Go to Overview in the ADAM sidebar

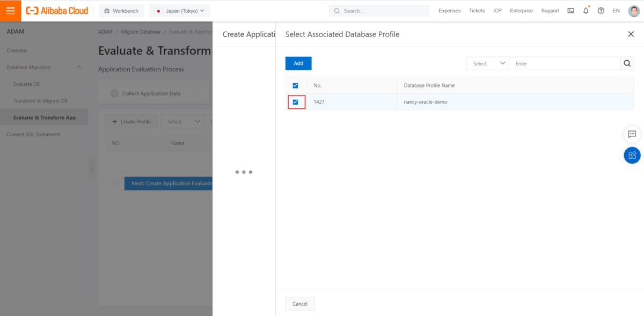tap(44, 50)
